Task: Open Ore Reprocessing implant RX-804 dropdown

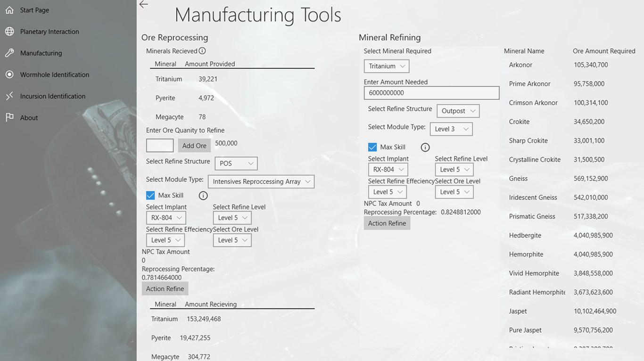Action: (x=166, y=218)
